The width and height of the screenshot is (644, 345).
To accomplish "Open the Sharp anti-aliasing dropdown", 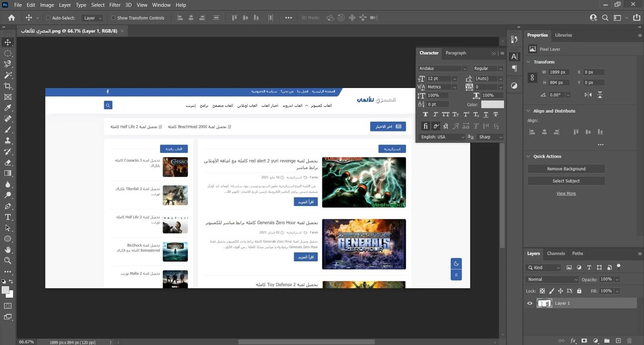I will [491, 137].
